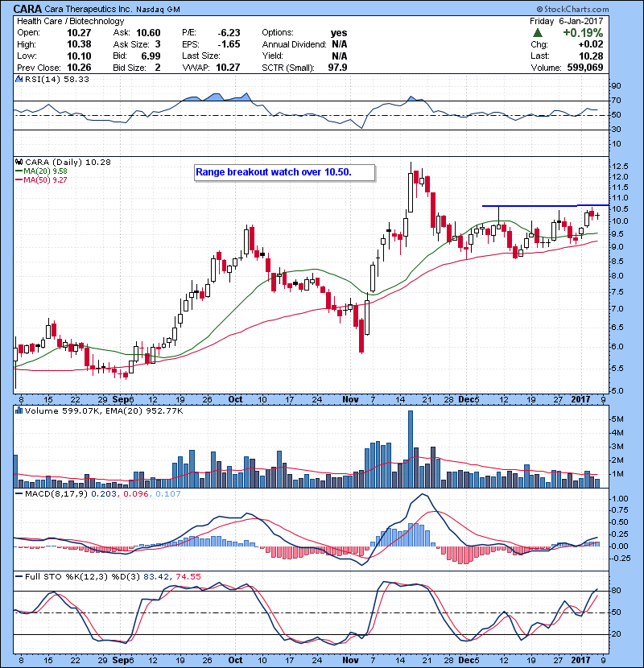The height and width of the screenshot is (668, 644).
Task: Click the blue 10.50 resistance line
Action: click(x=545, y=206)
